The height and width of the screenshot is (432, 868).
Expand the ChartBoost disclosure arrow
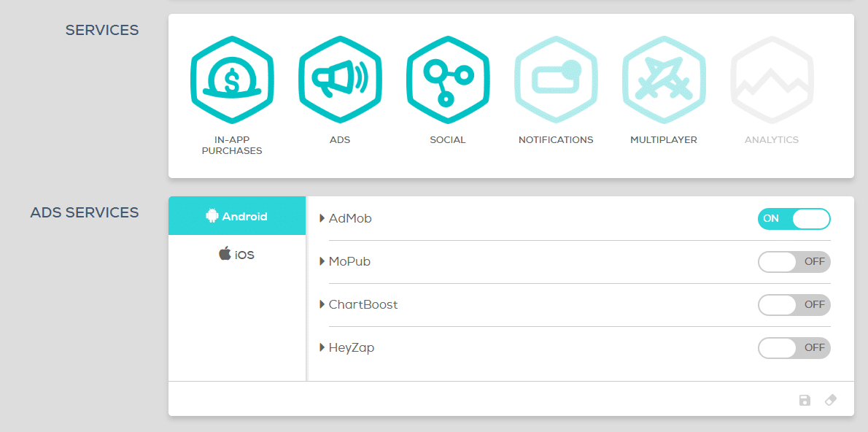tap(322, 304)
